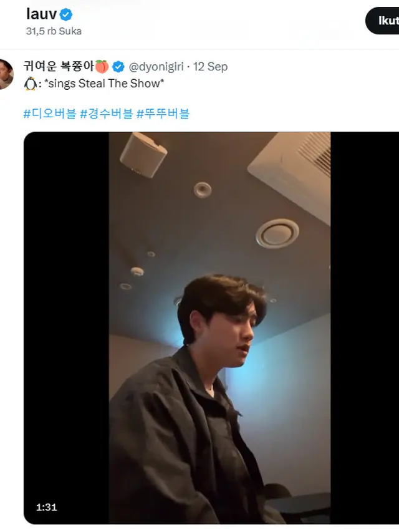The width and height of the screenshot is (399, 532).
Task: Open the @dyonigiri handle link
Action: click(x=156, y=67)
